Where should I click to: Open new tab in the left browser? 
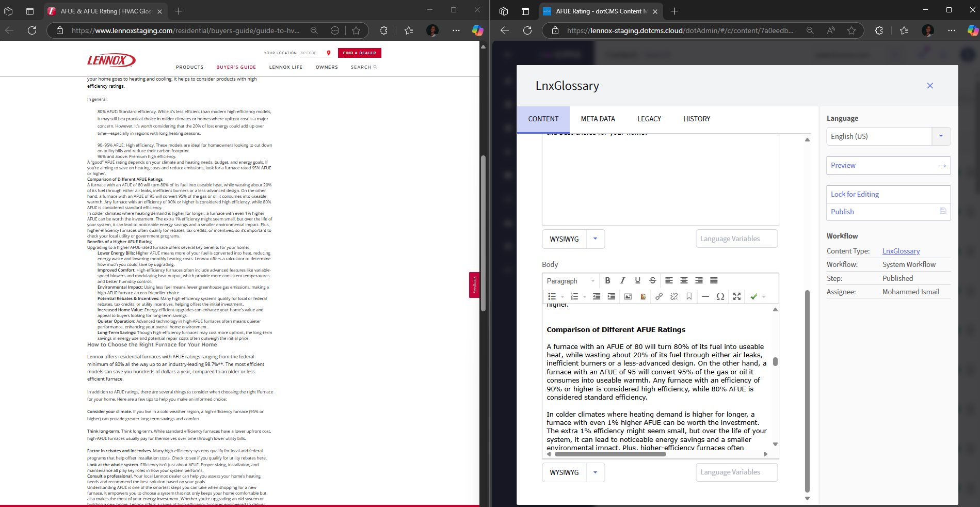pyautogui.click(x=179, y=11)
